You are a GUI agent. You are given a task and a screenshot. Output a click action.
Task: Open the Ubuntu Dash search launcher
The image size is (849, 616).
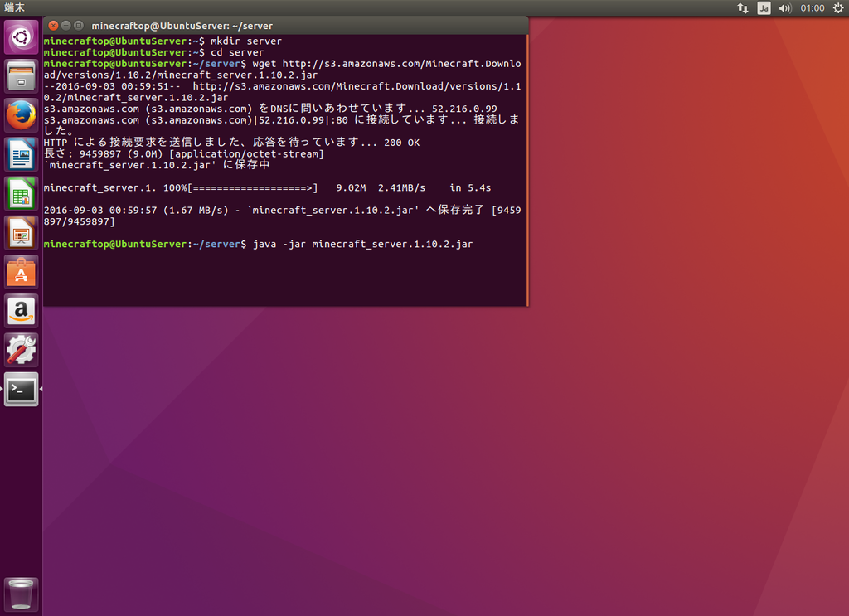[x=21, y=36]
